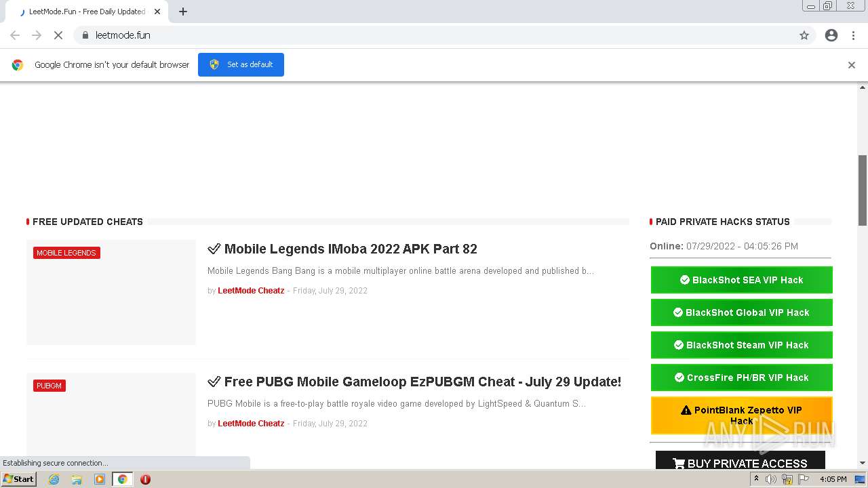Open LeetMode Cheatz author link on PUBG post
Viewport: 868px width, 488px height.
251,424
